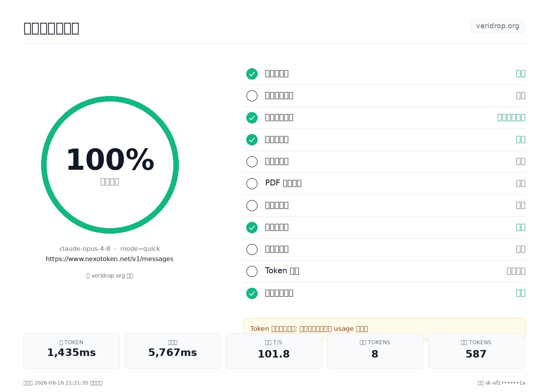Click the green status text of the first checklist row
549x392 pixels.
(x=521, y=74)
